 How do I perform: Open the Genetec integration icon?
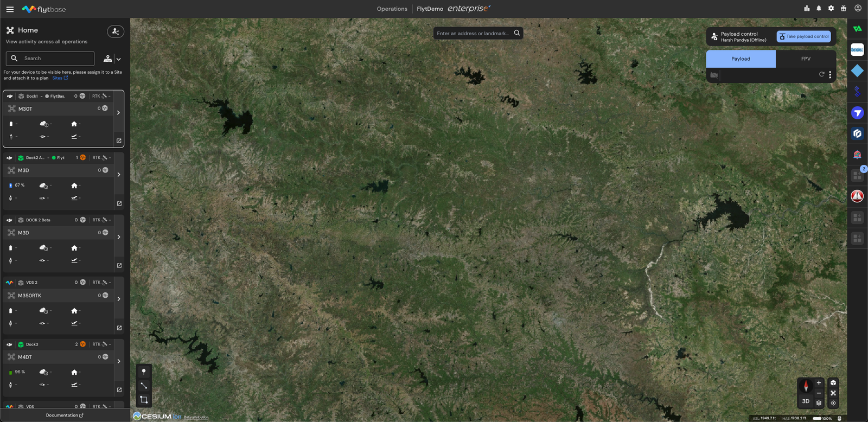[x=857, y=50]
